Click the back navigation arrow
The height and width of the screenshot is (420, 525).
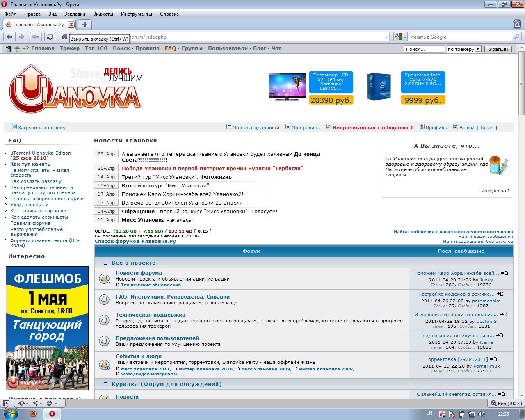9,37
